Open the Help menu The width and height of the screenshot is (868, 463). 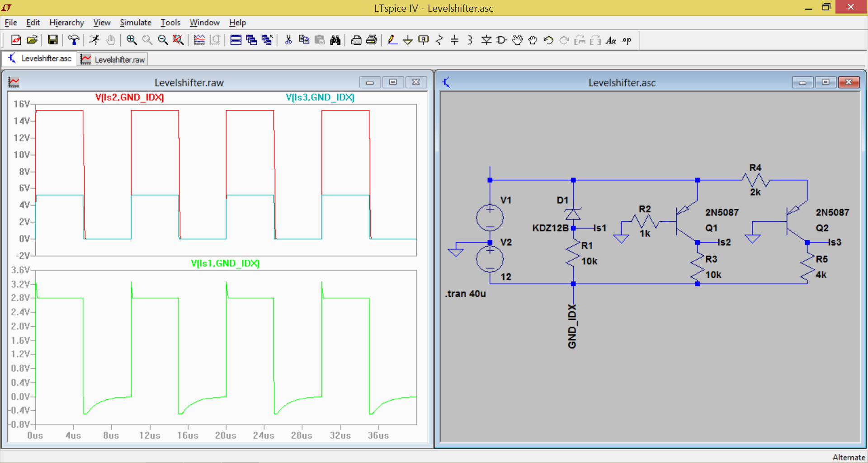(x=237, y=23)
